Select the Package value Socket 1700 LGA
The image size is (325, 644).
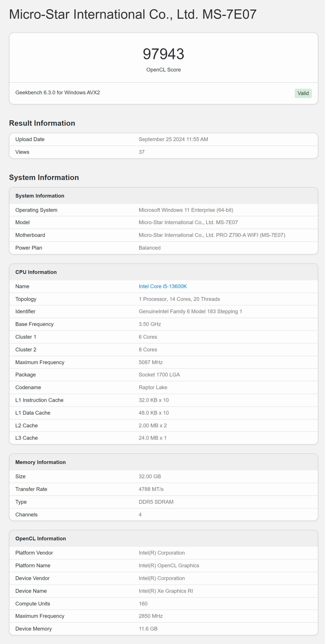point(159,375)
